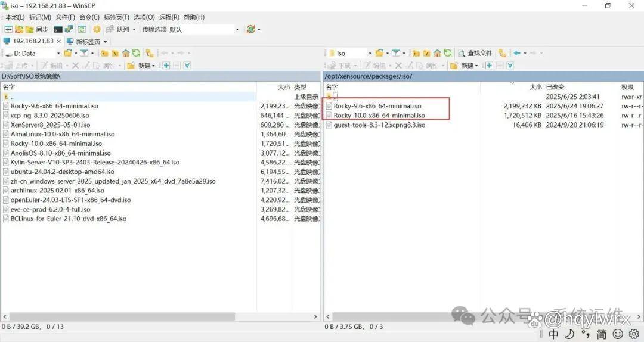
Task: Click local panel open directory icon
Action: click(68, 53)
